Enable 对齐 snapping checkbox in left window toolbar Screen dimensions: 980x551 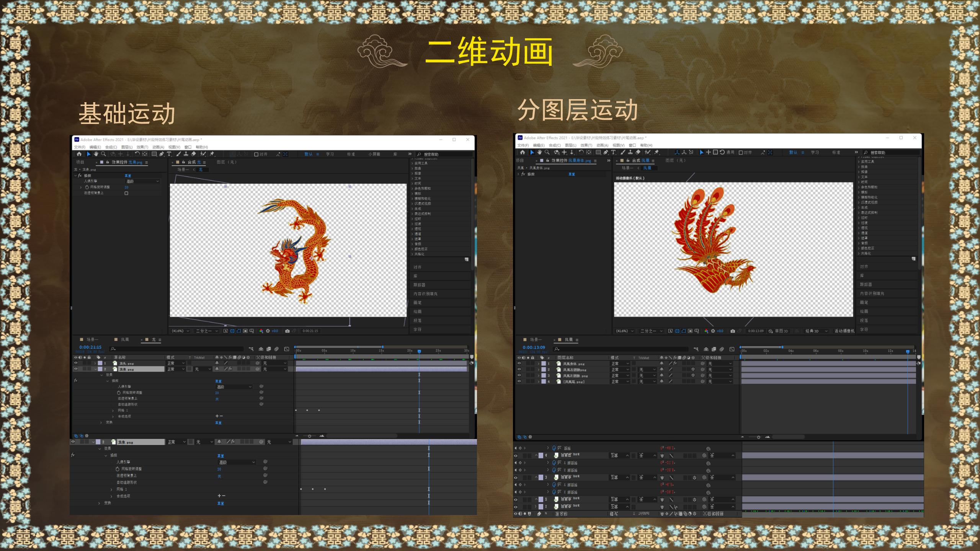[x=256, y=154]
